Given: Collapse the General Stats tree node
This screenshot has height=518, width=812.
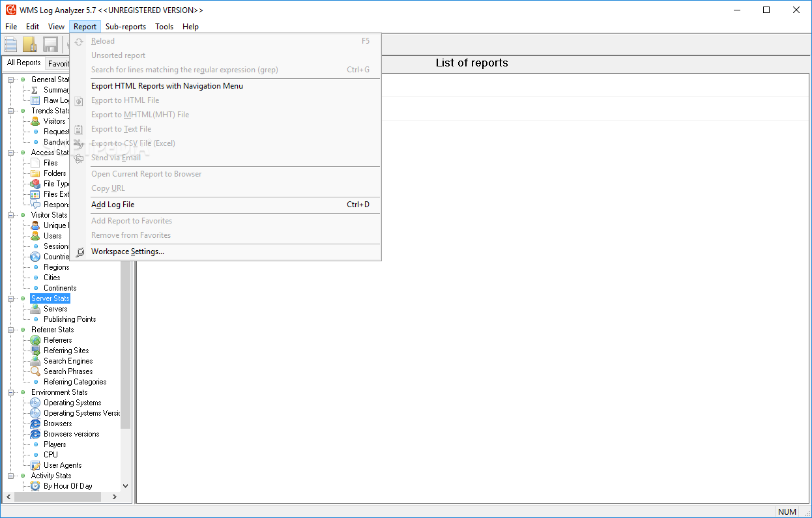Looking at the screenshot, I should pos(11,79).
